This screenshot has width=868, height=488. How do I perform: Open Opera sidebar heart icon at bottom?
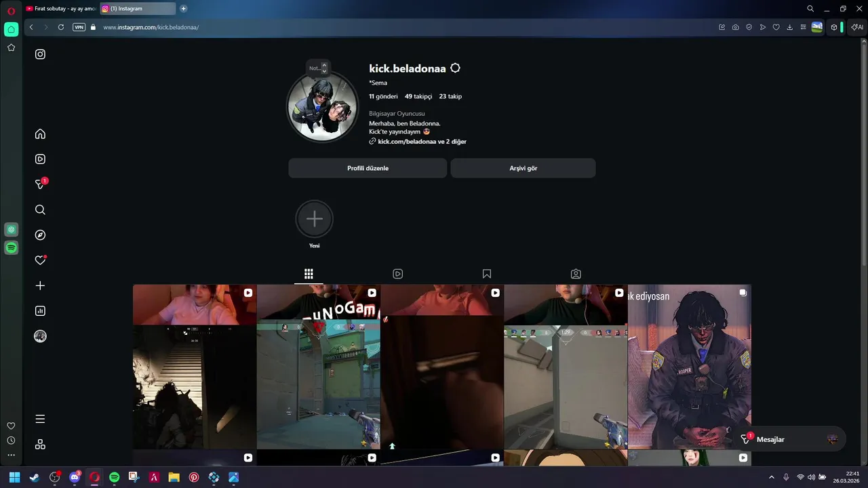tap(11, 426)
